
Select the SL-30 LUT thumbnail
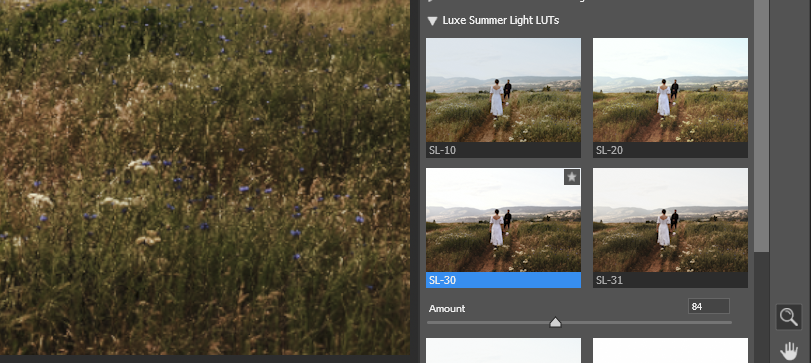(503, 220)
